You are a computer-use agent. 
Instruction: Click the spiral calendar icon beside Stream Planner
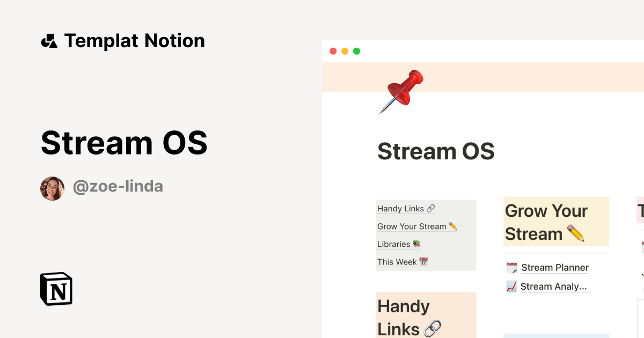510,267
